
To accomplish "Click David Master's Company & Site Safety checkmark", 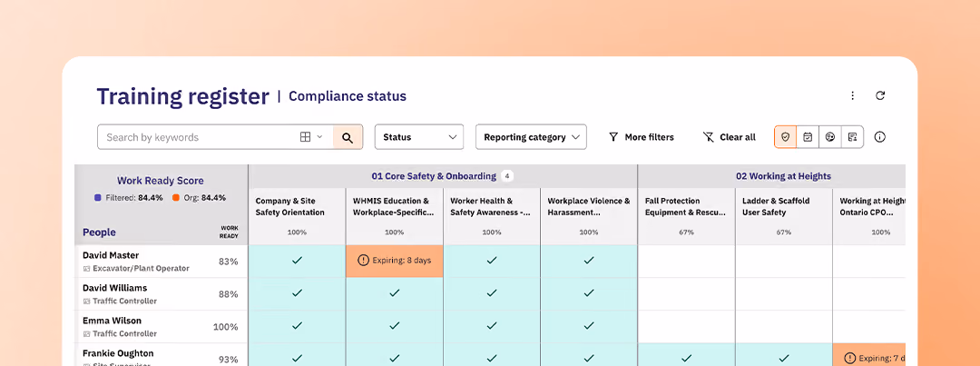I will [297, 261].
